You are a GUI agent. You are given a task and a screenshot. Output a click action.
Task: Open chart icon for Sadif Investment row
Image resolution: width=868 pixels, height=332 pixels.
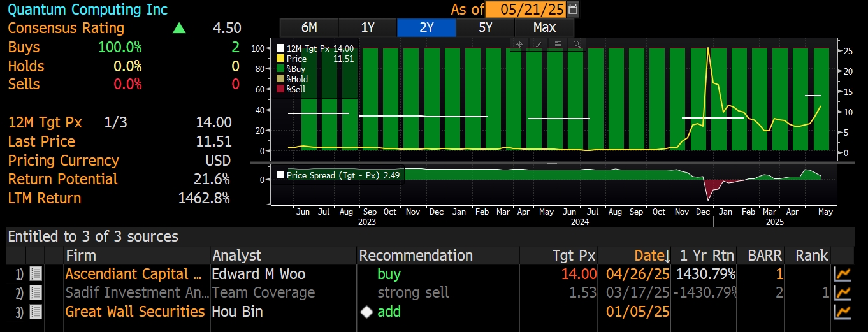[843, 292]
